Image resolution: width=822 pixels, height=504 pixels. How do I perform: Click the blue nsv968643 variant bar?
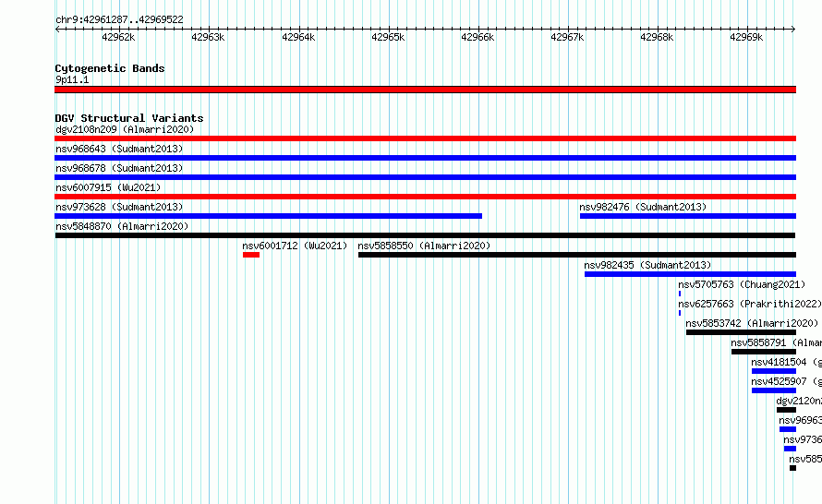(425, 158)
